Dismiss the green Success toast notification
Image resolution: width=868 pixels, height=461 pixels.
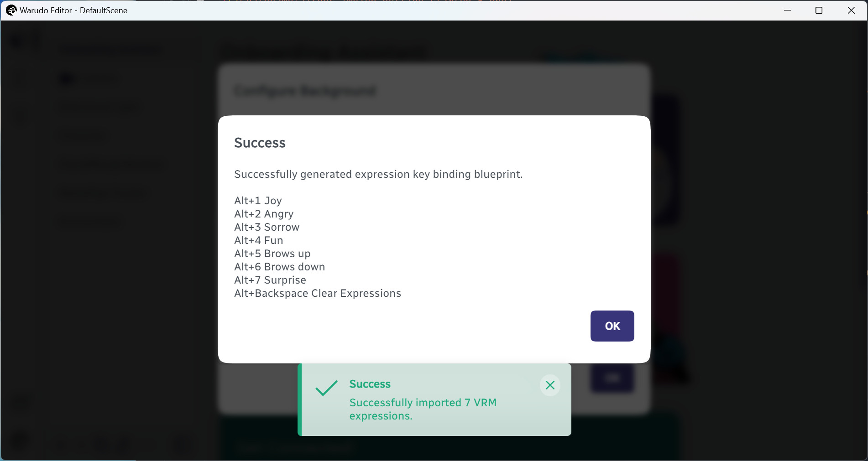point(550,385)
